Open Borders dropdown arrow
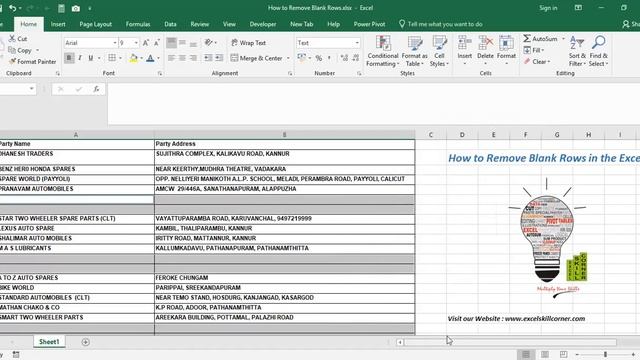This screenshot has height=360, width=640. click(x=120, y=58)
